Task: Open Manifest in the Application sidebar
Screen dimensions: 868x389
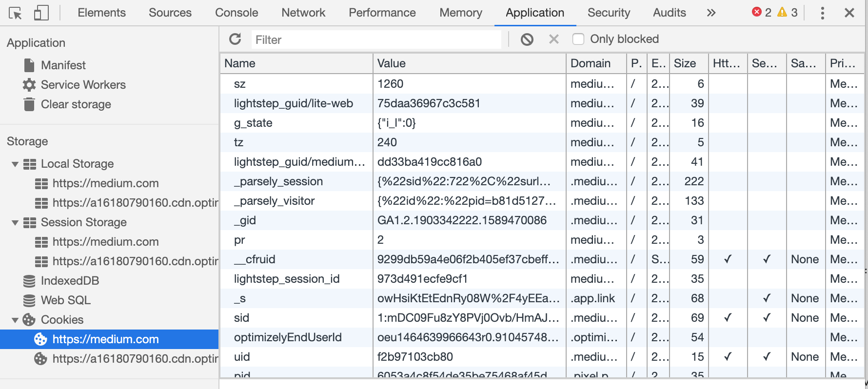Action: pos(63,65)
